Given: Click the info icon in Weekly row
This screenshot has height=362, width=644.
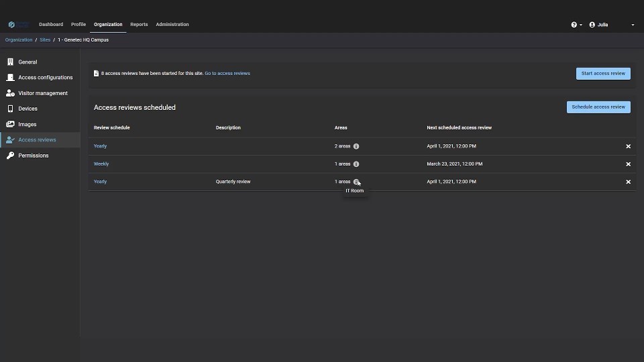Looking at the screenshot, I should pyautogui.click(x=356, y=164).
